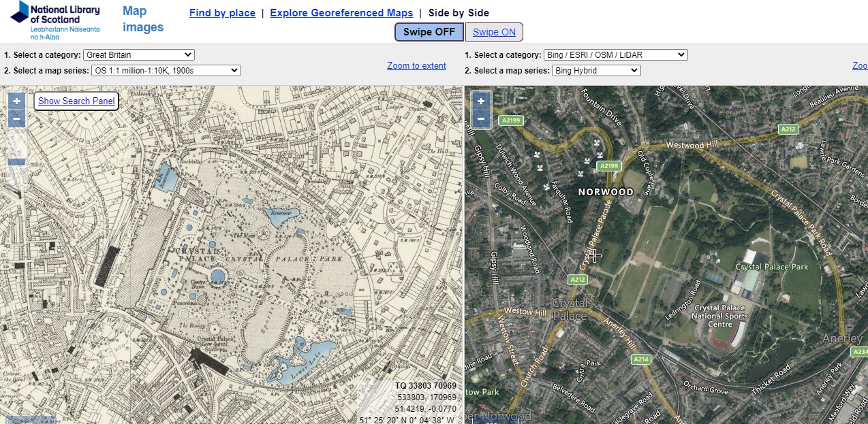Zoom out on the left historical map
This screenshot has width=868, height=424.
tap(17, 118)
